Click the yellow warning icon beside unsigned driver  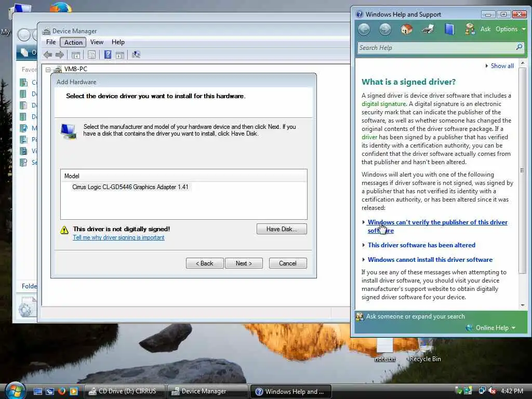[x=64, y=230]
